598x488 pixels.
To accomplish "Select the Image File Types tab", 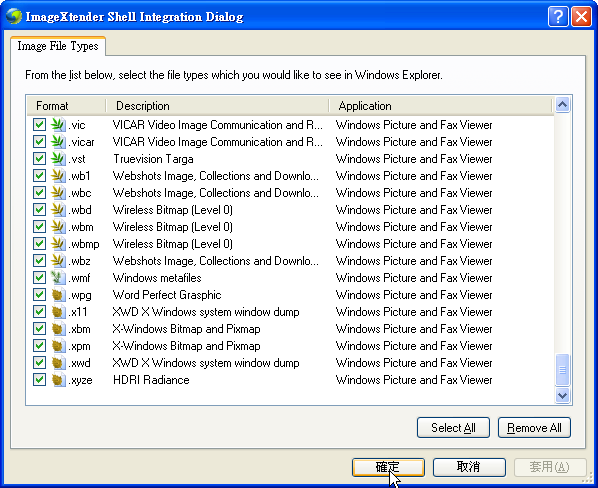I will coord(58,46).
